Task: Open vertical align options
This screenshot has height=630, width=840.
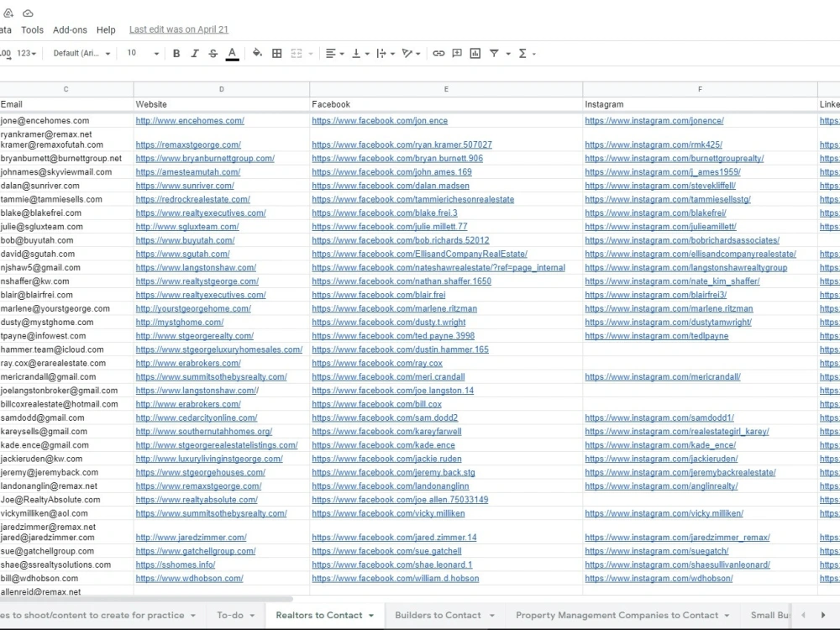Action: pos(360,54)
